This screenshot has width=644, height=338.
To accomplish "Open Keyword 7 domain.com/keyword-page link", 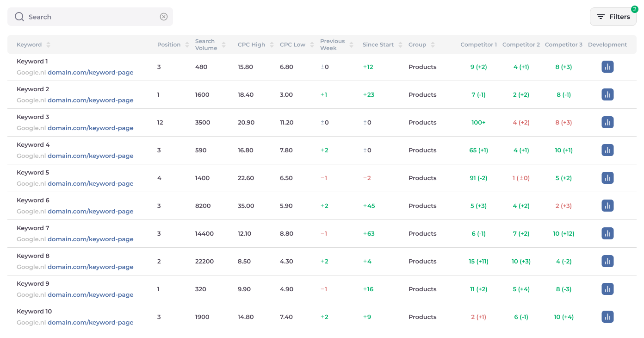I will point(90,239).
